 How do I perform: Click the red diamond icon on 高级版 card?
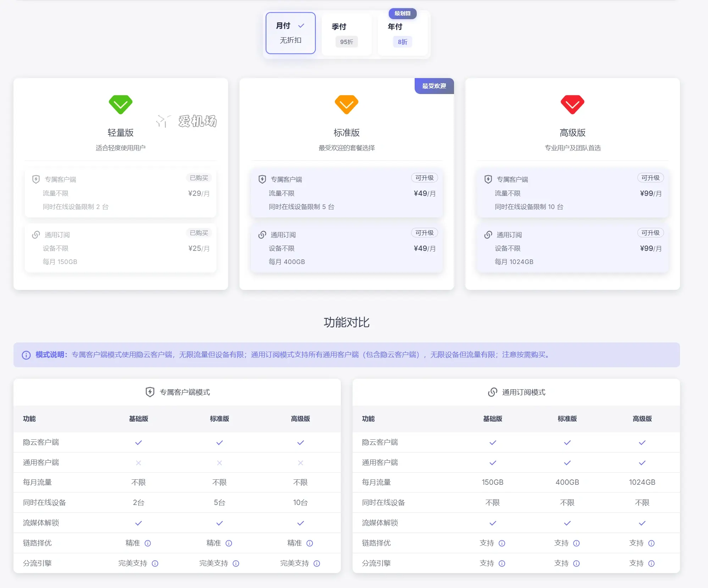[x=573, y=105]
